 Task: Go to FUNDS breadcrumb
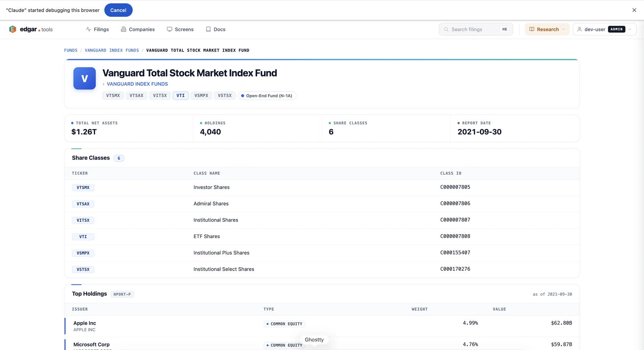pos(71,50)
